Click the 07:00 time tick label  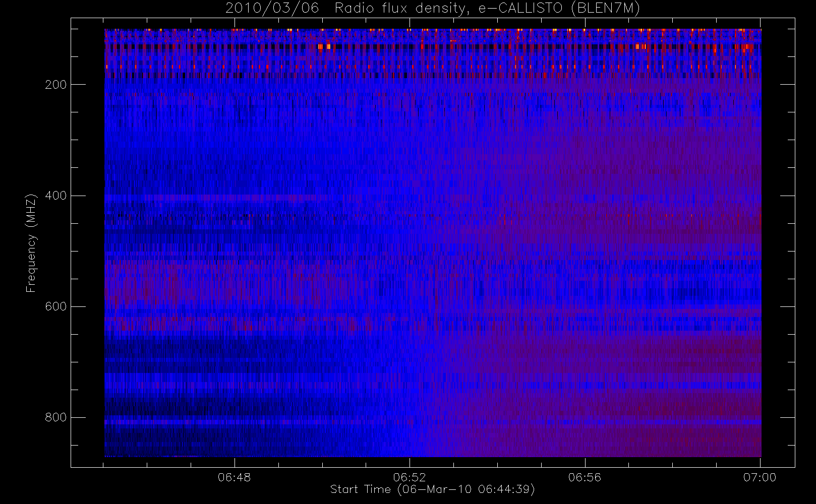[x=760, y=477]
